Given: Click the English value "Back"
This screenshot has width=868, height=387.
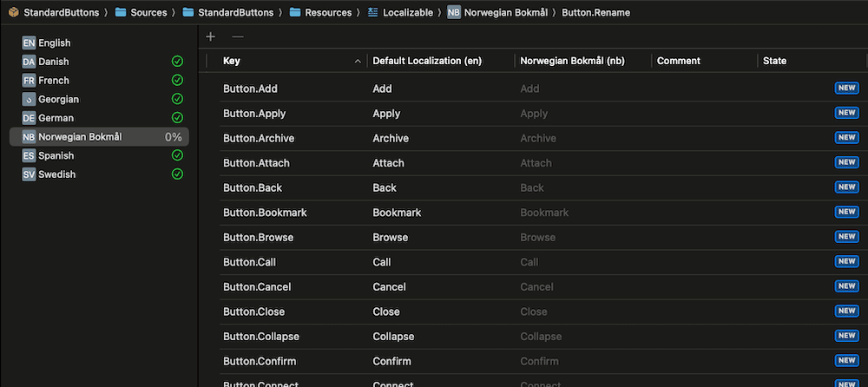Looking at the screenshot, I should [385, 188].
